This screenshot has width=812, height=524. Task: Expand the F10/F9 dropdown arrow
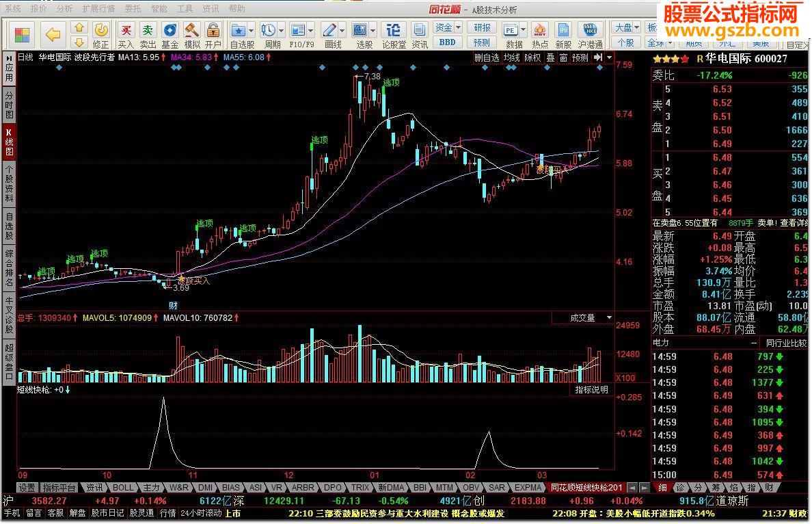tap(311, 30)
